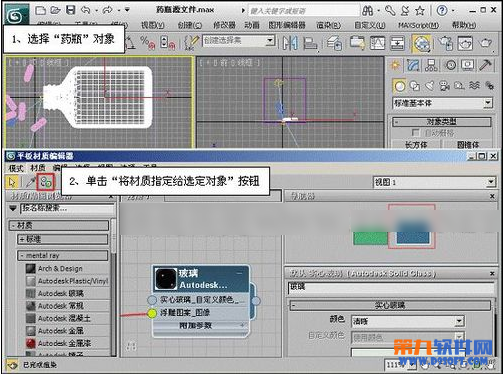Collapse the solid glass rollout header
504x374 pixels.
click(390, 305)
